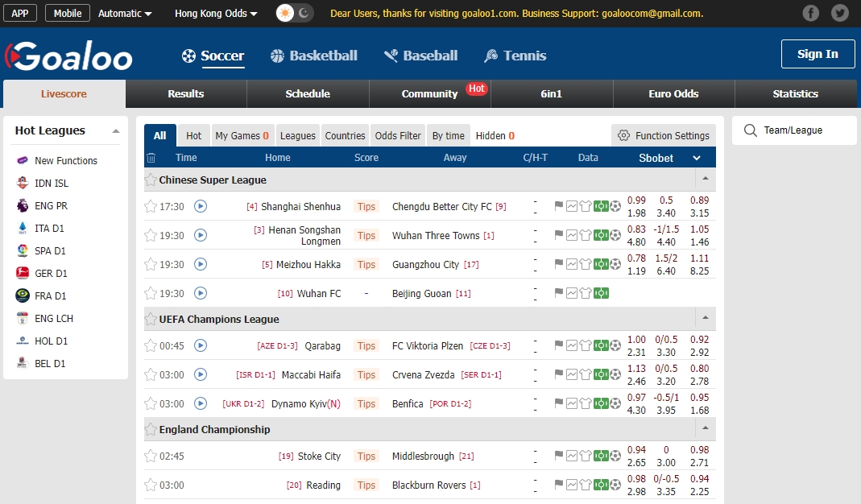The height and width of the screenshot is (504, 861).
Task: Click the Mobile button
Action: coord(68,13)
